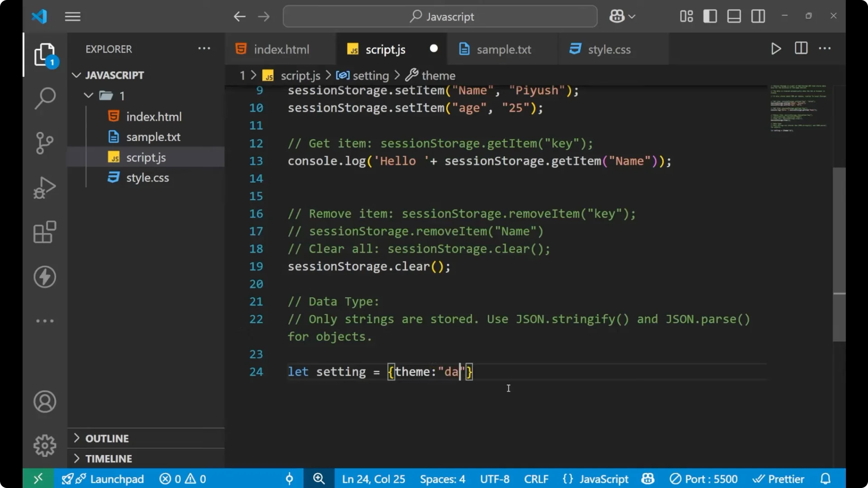The width and height of the screenshot is (868, 488).
Task: Open the Source Control view
Action: click(x=44, y=143)
